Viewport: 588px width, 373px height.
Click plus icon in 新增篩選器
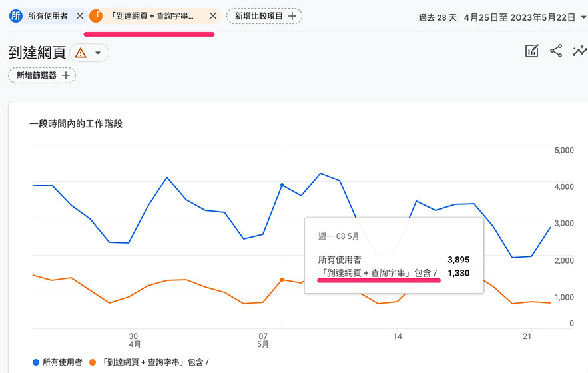[66, 75]
